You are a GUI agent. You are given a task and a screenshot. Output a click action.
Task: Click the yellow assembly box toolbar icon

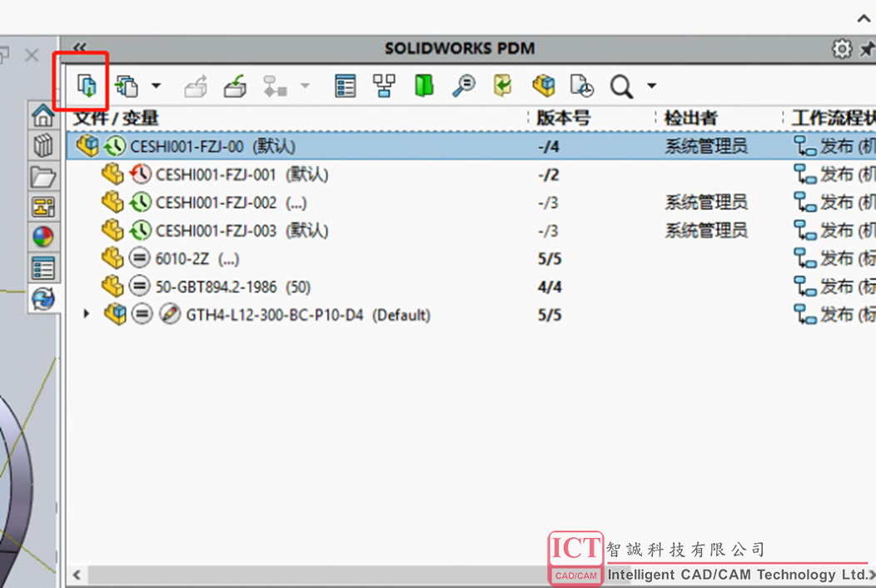coord(543,86)
